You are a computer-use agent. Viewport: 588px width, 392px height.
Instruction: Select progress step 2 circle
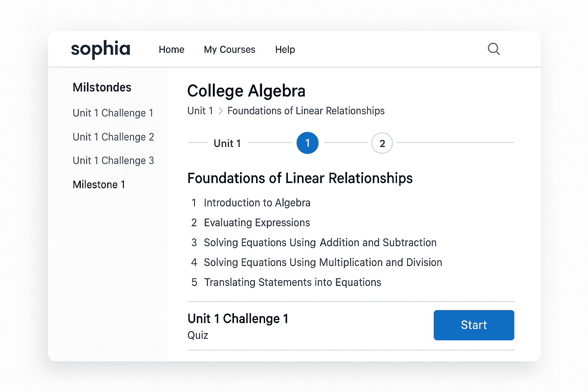(x=382, y=143)
